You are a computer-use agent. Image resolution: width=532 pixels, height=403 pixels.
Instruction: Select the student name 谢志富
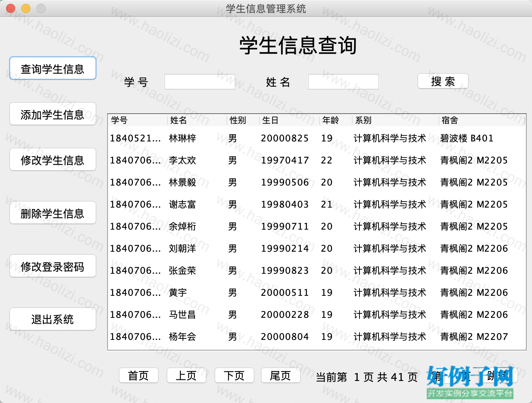(x=182, y=205)
